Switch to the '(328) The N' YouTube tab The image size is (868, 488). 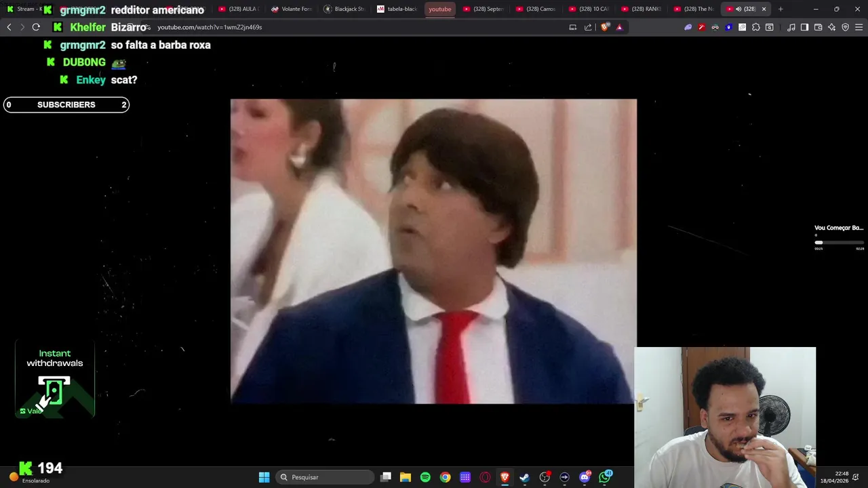(x=694, y=9)
